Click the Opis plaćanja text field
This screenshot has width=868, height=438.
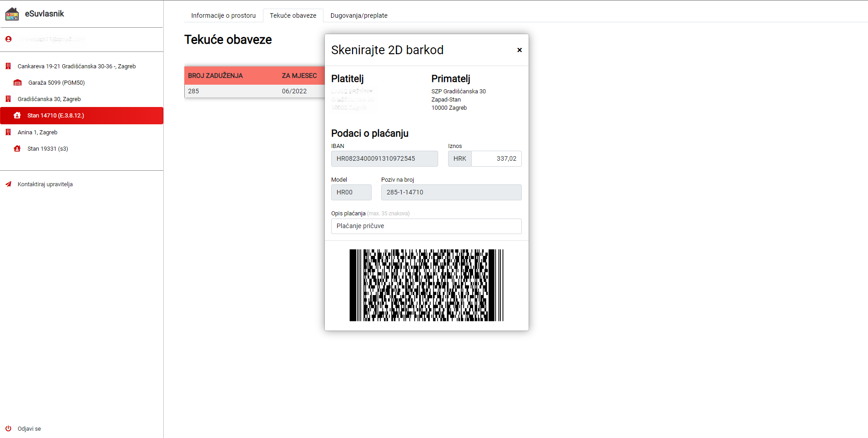(426, 226)
